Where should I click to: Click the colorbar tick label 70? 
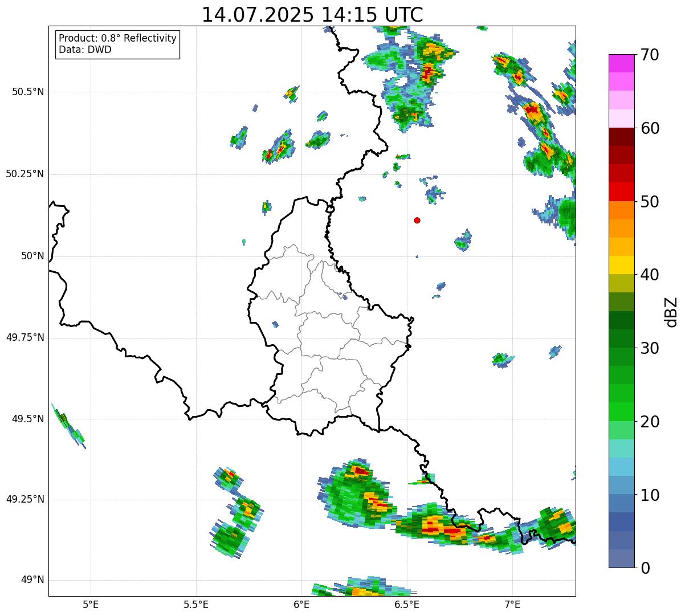click(650, 55)
